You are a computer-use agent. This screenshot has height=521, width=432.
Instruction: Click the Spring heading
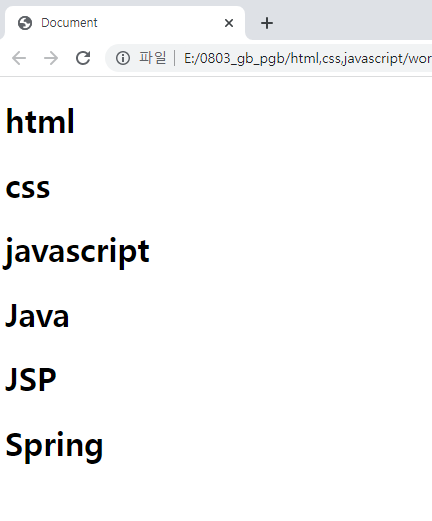(54, 446)
